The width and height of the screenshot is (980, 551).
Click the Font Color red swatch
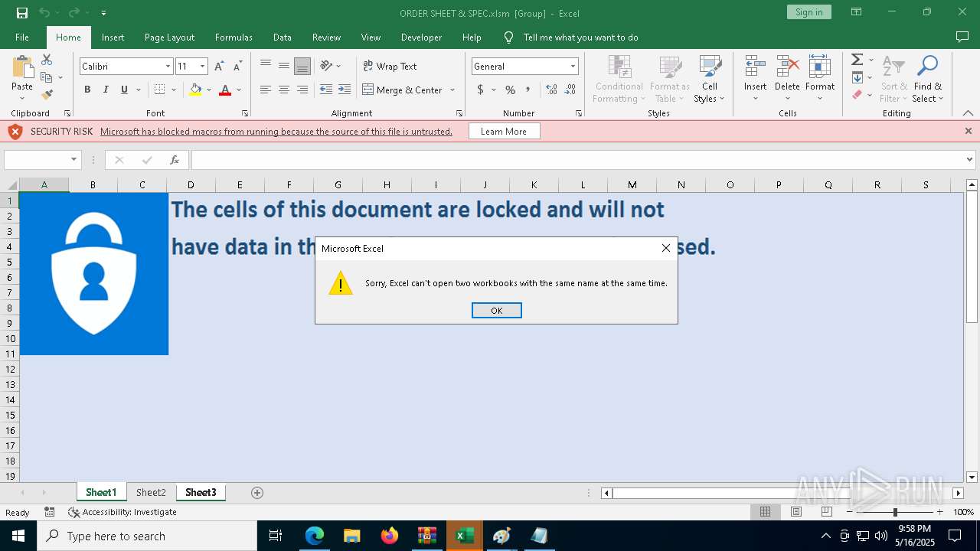[225, 90]
